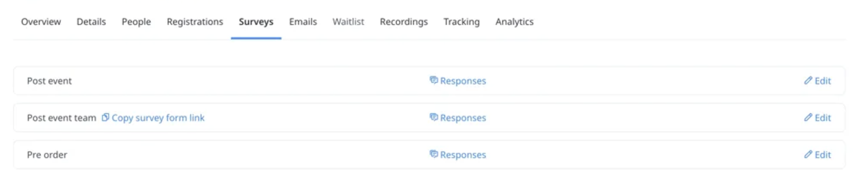Viewport: 868px width, 195px height.
Task: Click the responses icon for Post event
Action: (434, 80)
